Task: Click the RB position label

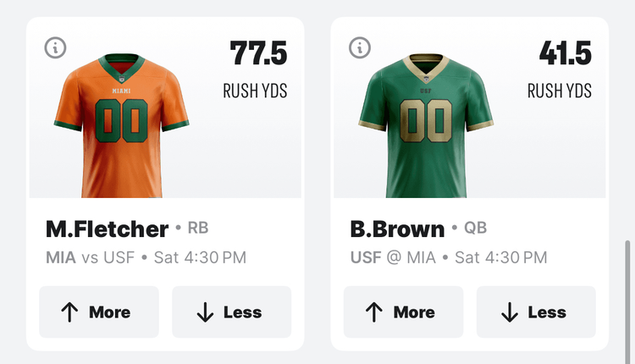Action: [x=197, y=228]
